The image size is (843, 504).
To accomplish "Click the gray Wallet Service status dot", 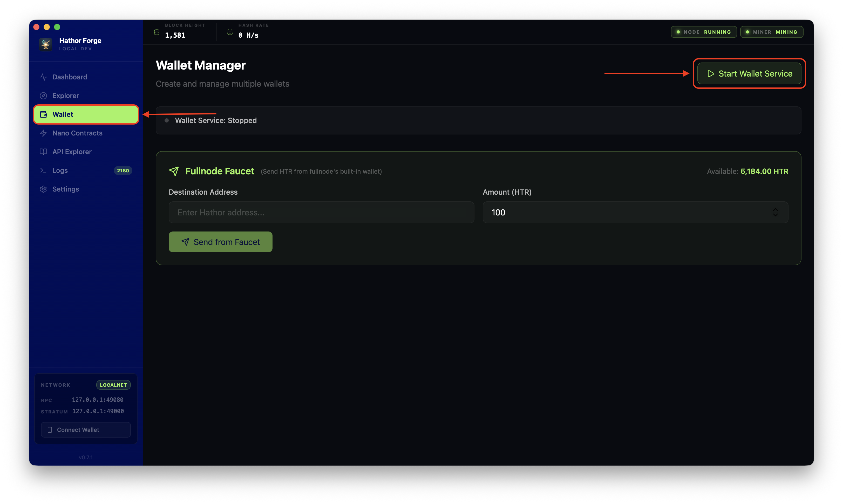I will 166,121.
